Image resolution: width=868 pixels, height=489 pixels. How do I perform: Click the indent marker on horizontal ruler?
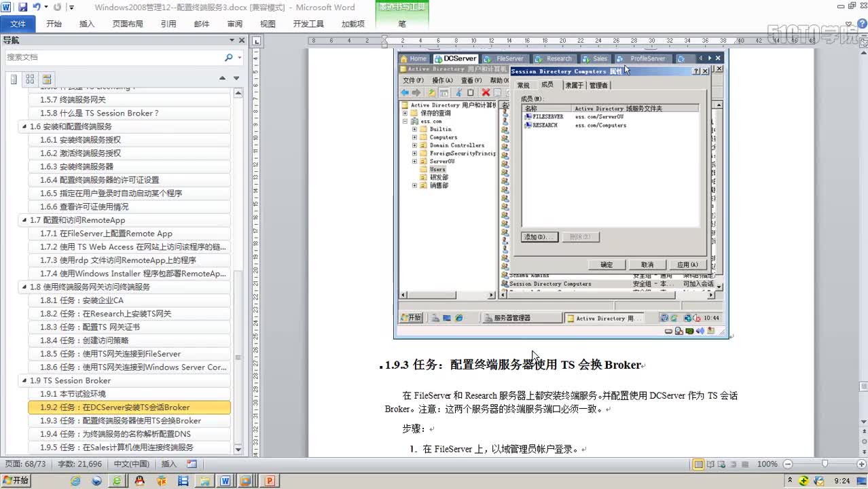384,41
